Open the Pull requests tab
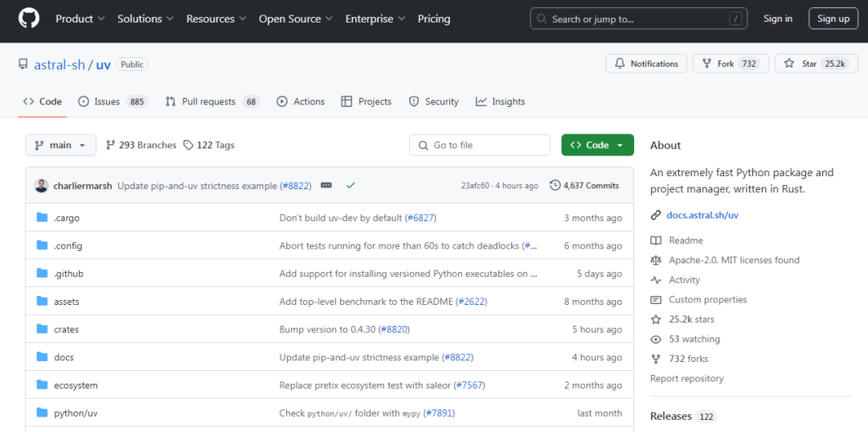The height and width of the screenshot is (432, 868). (212, 101)
